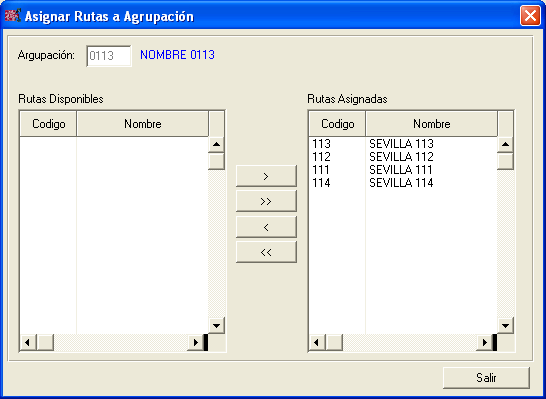The width and height of the screenshot is (546, 399).
Task: Remove all routes with << button
Action: click(266, 252)
